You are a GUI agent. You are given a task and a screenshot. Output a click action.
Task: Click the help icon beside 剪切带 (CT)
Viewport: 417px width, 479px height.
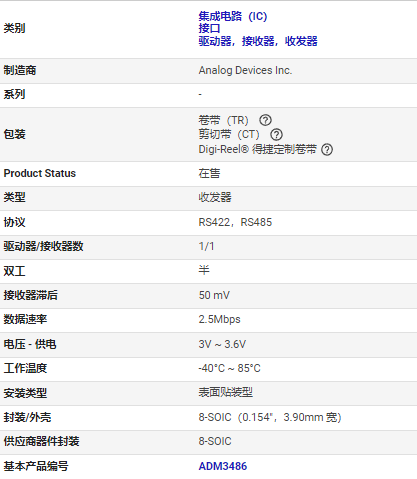pos(276,135)
